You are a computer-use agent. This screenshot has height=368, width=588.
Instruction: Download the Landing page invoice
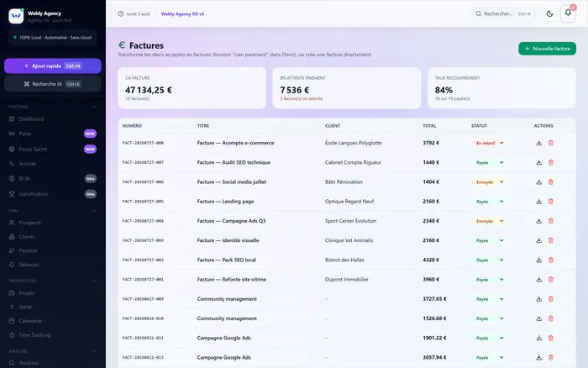click(539, 202)
